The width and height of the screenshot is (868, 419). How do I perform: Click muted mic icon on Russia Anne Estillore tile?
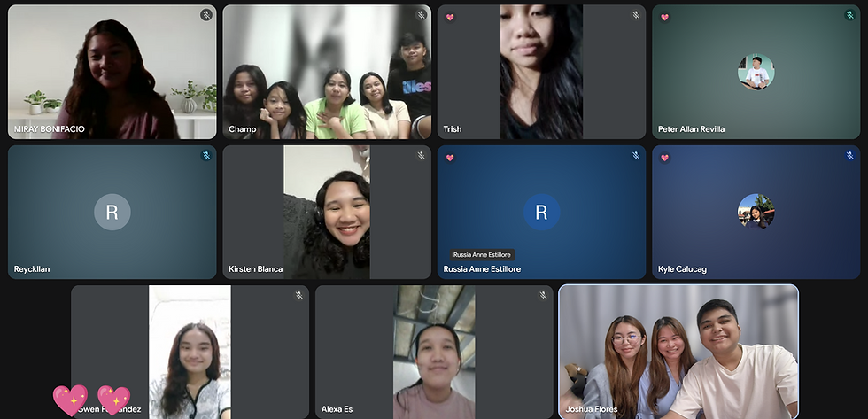point(636,156)
